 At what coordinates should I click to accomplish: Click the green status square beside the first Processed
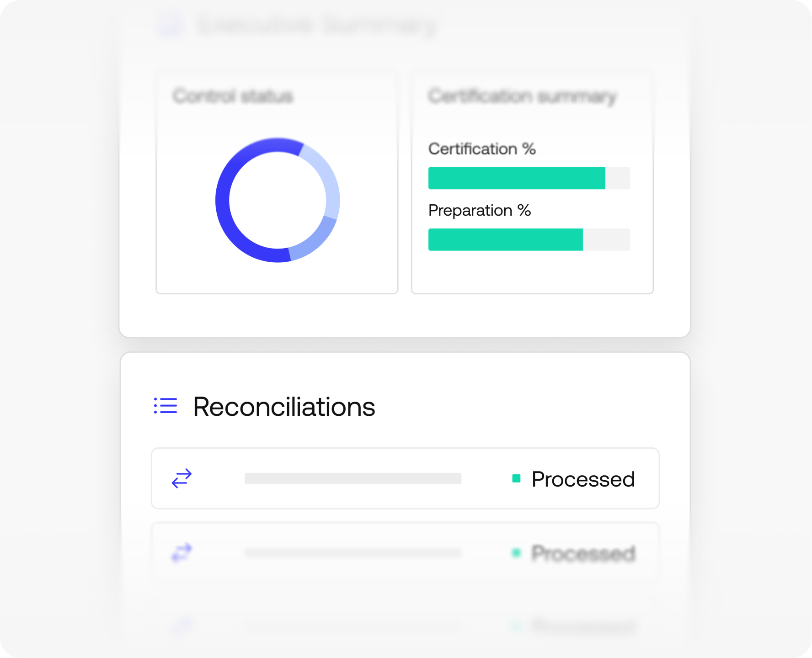(x=517, y=478)
